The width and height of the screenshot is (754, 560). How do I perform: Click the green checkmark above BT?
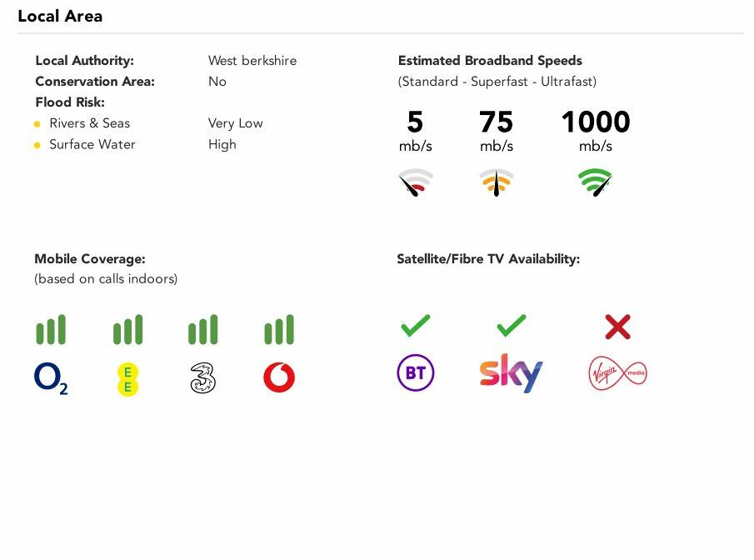pyautogui.click(x=416, y=326)
